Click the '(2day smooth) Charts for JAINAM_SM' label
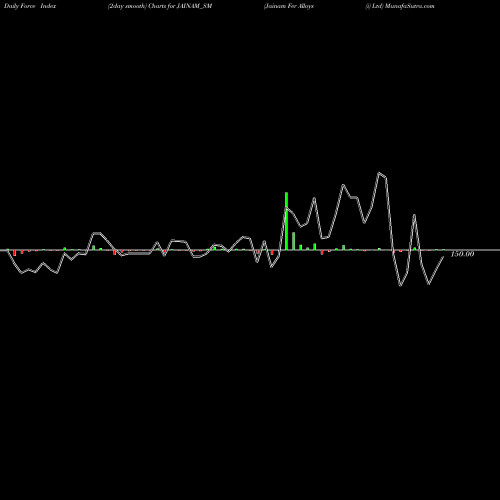 tap(160, 6)
